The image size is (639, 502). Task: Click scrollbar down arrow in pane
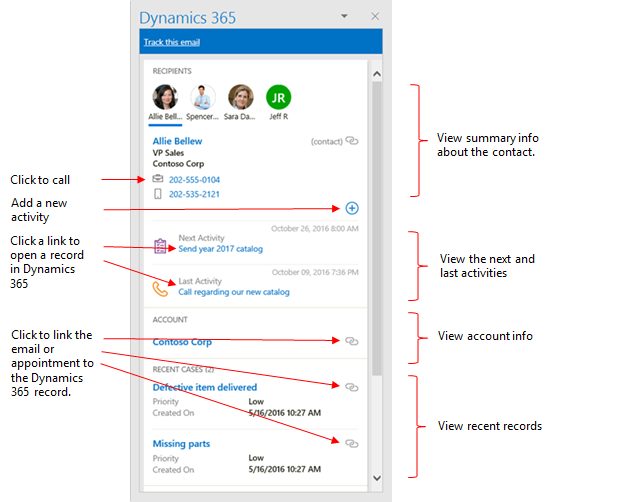tap(377, 478)
